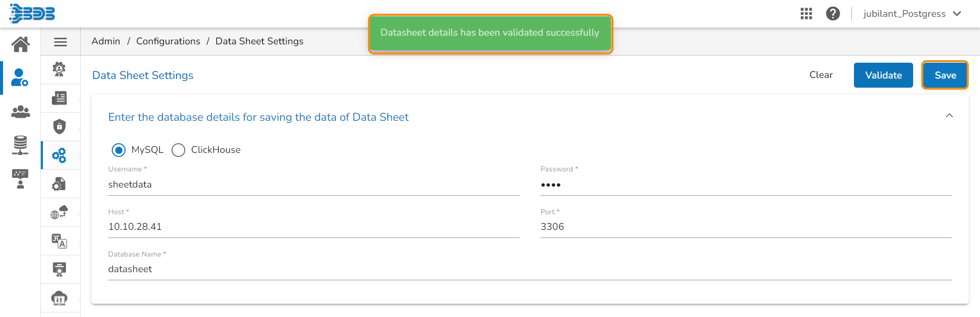Click the Clear button
The image size is (980, 317).
click(x=821, y=75)
